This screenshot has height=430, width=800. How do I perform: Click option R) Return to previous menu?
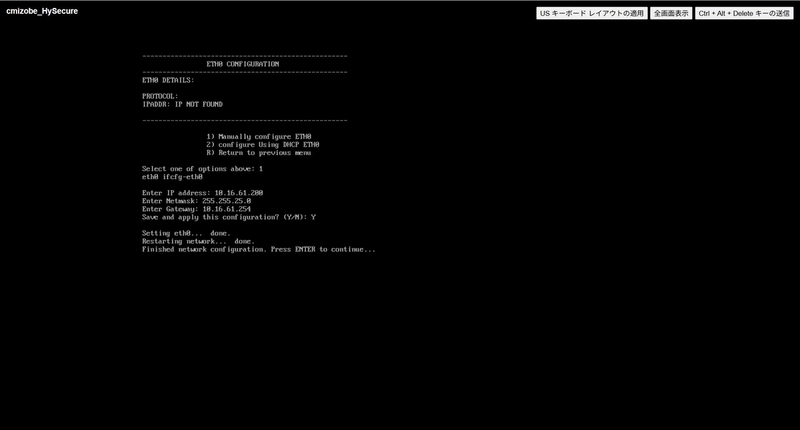[259, 153]
